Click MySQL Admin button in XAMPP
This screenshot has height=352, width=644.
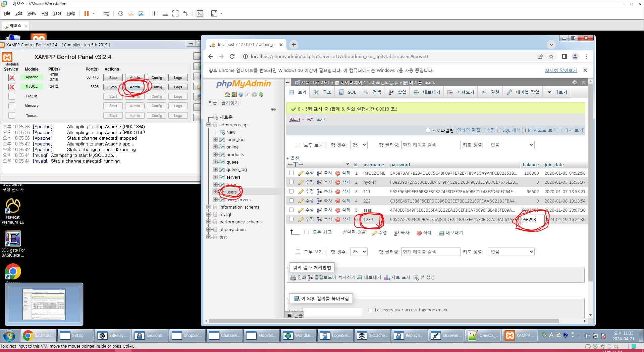pyautogui.click(x=135, y=87)
